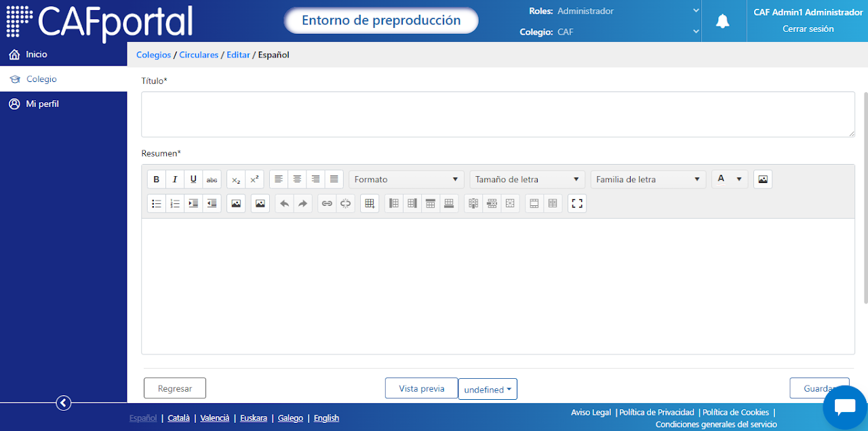868x431 pixels.
Task: Justify text with full alignment icon
Action: pos(334,180)
